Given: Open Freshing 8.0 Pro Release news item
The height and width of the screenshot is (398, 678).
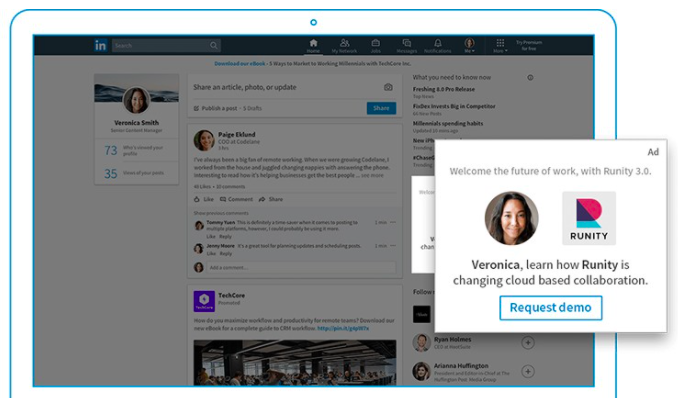Looking at the screenshot, I should coord(444,89).
